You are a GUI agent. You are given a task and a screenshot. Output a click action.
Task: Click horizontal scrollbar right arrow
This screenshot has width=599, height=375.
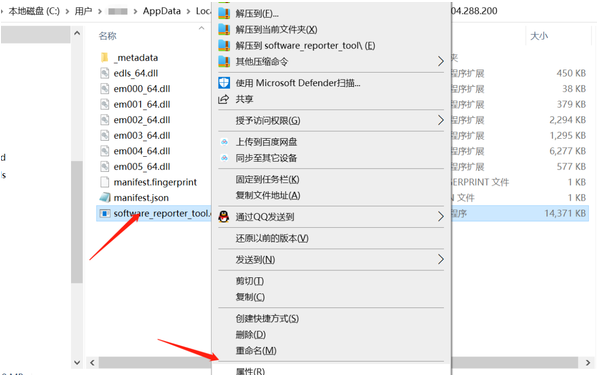point(588,362)
